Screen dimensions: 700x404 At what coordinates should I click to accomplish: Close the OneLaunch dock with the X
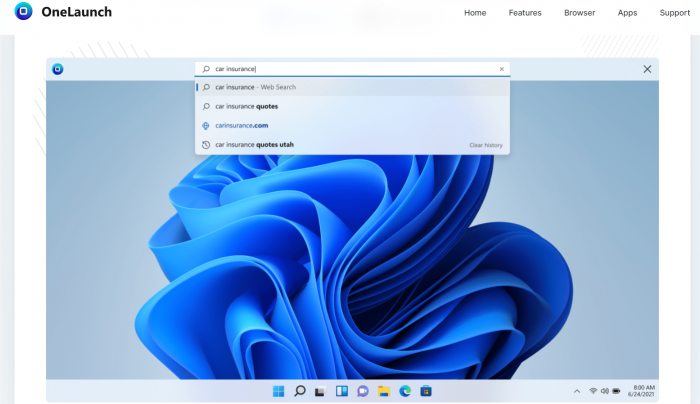[647, 69]
